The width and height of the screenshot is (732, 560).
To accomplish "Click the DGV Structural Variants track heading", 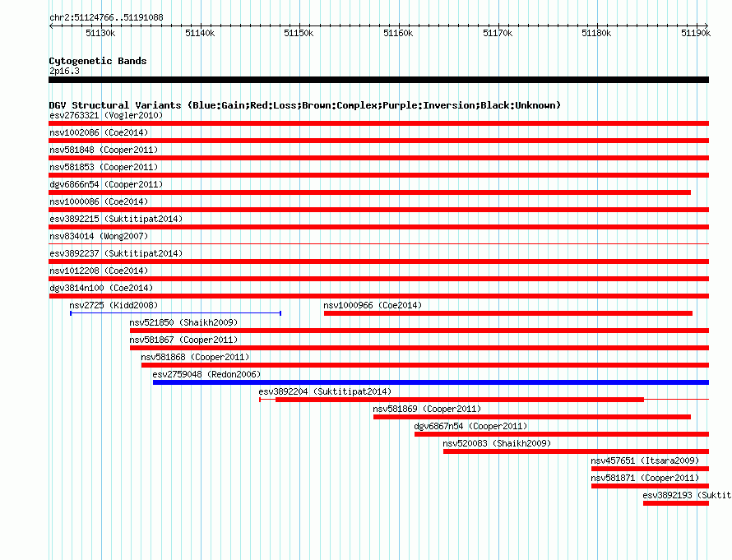I will (305, 105).
